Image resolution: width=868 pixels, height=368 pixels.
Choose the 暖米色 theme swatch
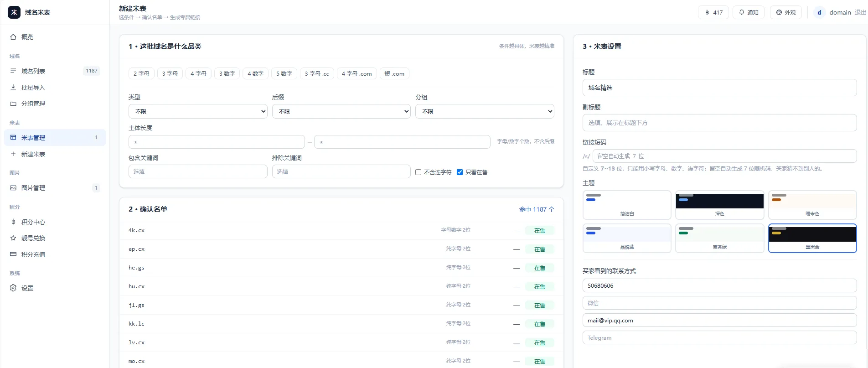(812, 205)
